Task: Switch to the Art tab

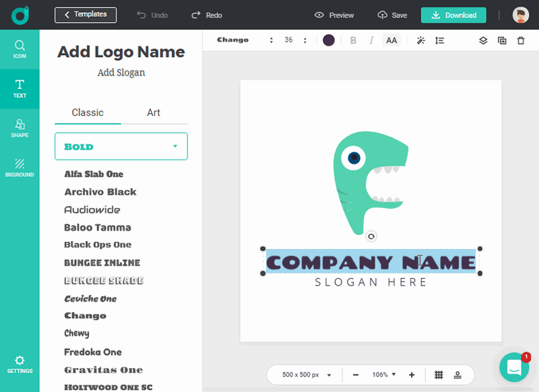Action: click(x=153, y=112)
